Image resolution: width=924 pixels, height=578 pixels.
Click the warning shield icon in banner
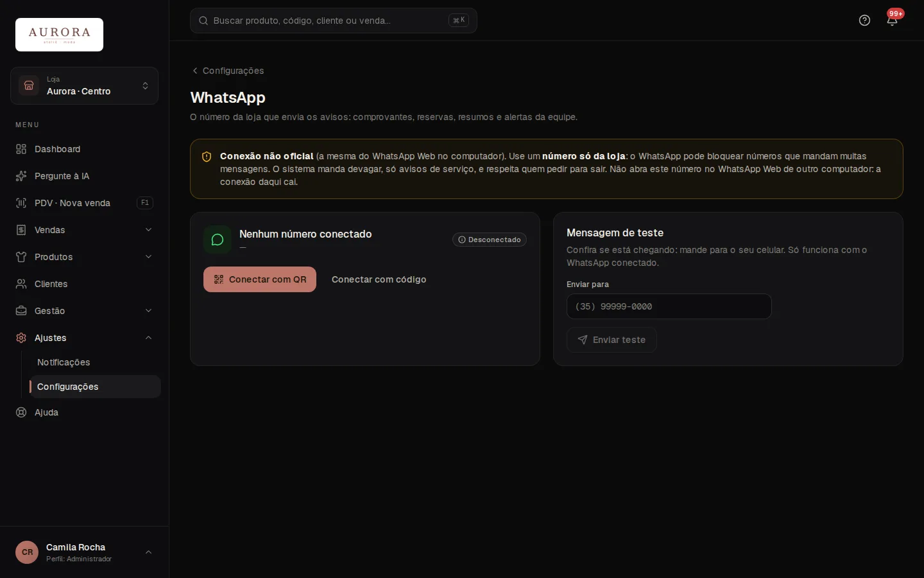(x=207, y=157)
